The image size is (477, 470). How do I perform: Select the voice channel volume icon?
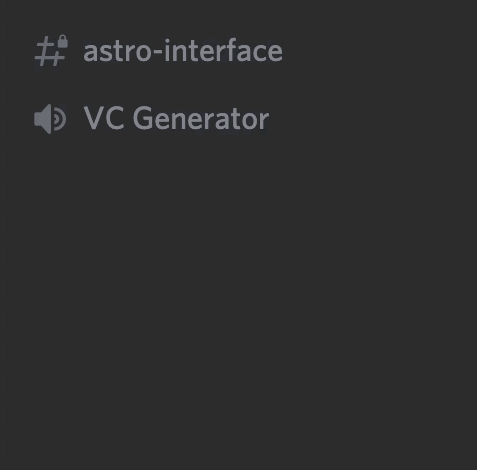pos(50,119)
